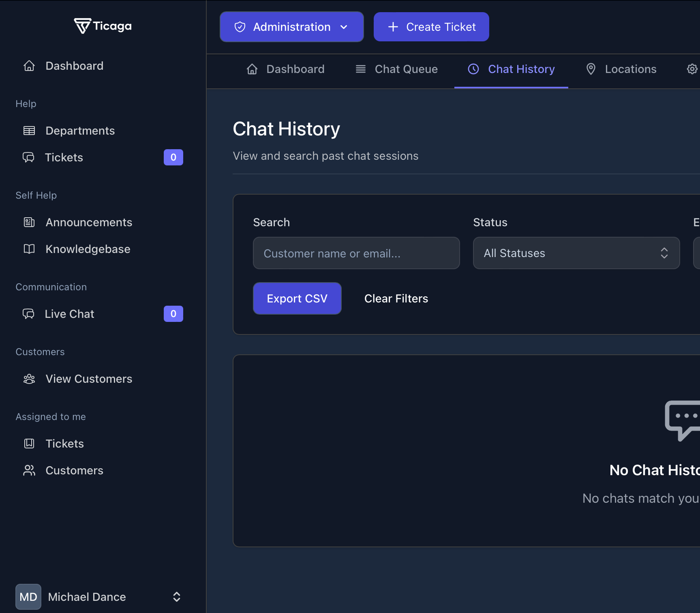The height and width of the screenshot is (613, 700).
Task: Open Departments from the sidebar
Action: (x=80, y=131)
